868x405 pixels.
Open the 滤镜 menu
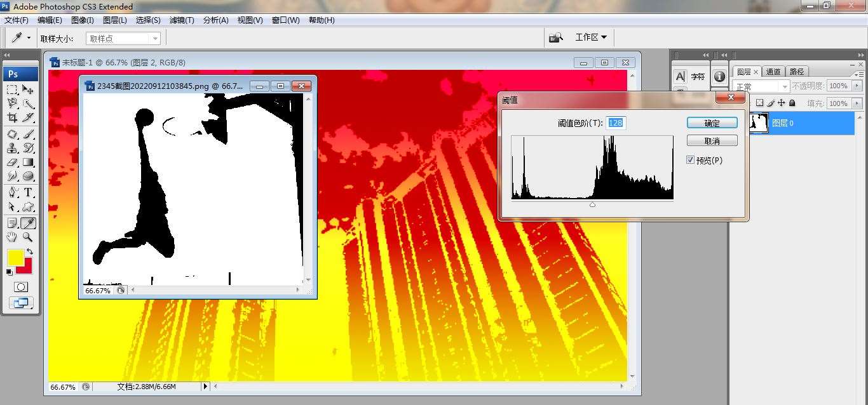click(182, 20)
